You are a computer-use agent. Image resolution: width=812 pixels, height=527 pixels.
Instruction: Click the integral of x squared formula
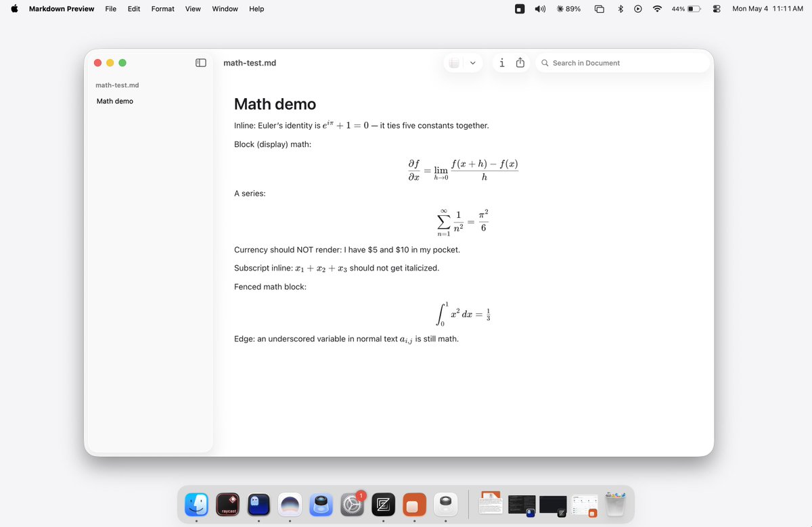[464, 314]
